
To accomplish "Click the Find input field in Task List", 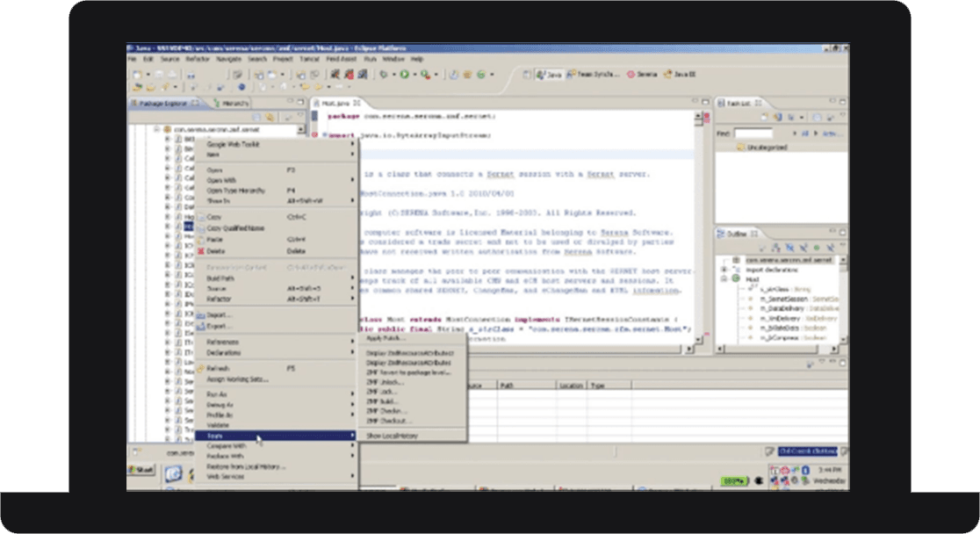I will [x=753, y=133].
